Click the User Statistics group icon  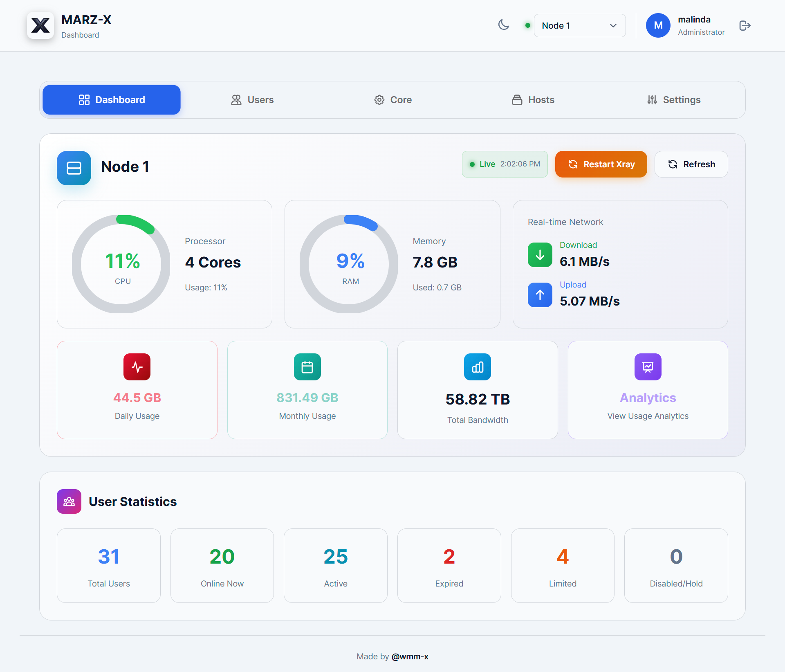click(69, 501)
